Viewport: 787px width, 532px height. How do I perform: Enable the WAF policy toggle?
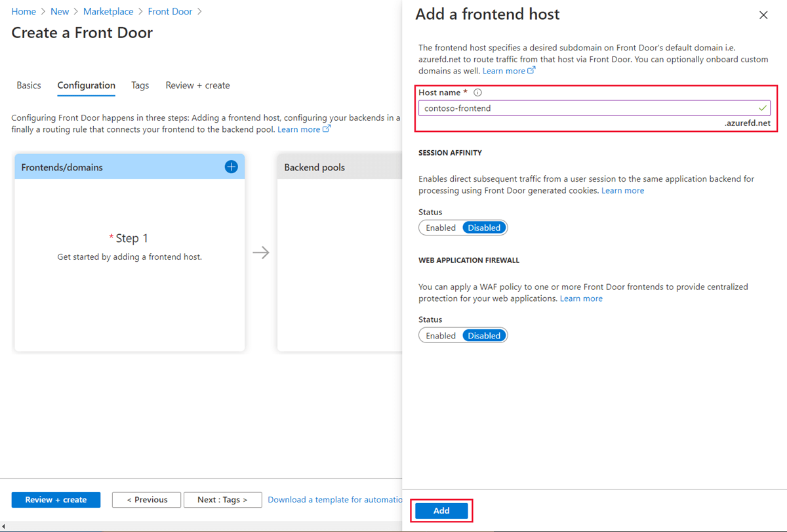440,335
